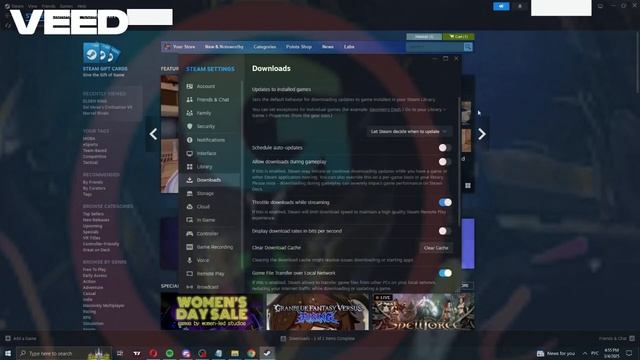640x360 pixels.
Task: Open the Game Recording icon
Action: [x=189, y=247]
